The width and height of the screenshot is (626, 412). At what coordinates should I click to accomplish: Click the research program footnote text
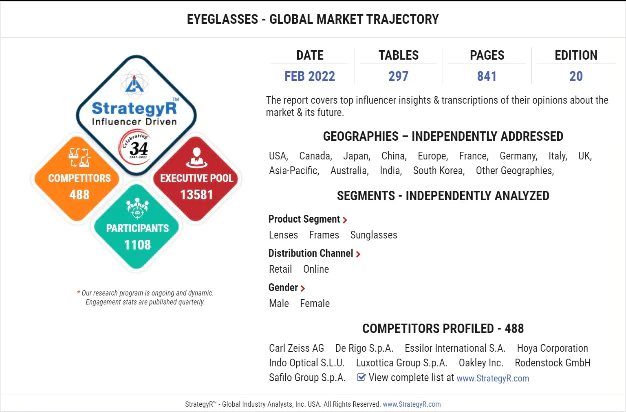[x=145, y=297]
